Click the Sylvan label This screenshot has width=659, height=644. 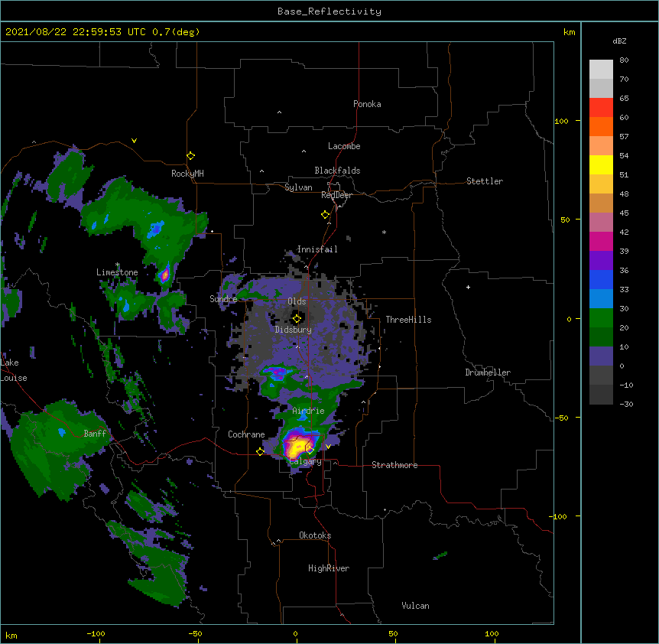(x=298, y=187)
